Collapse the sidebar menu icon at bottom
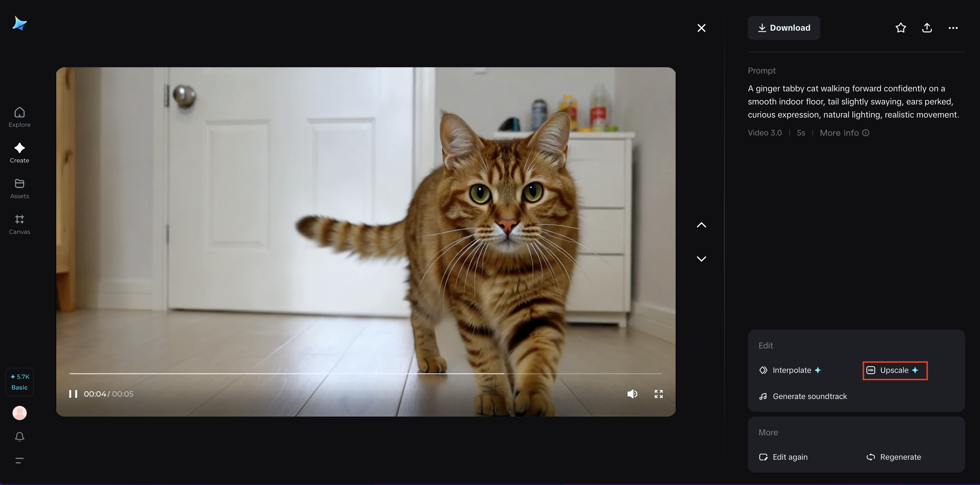Viewport: 980px width, 485px height. [19, 460]
